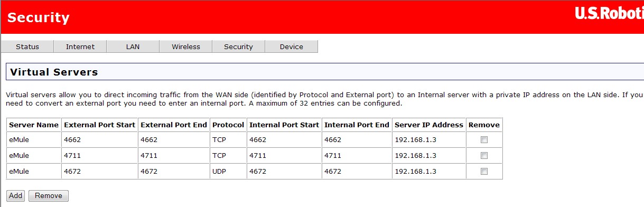Check Remove box for port 4662 row
This screenshot has height=207, width=644.
pyautogui.click(x=484, y=140)
